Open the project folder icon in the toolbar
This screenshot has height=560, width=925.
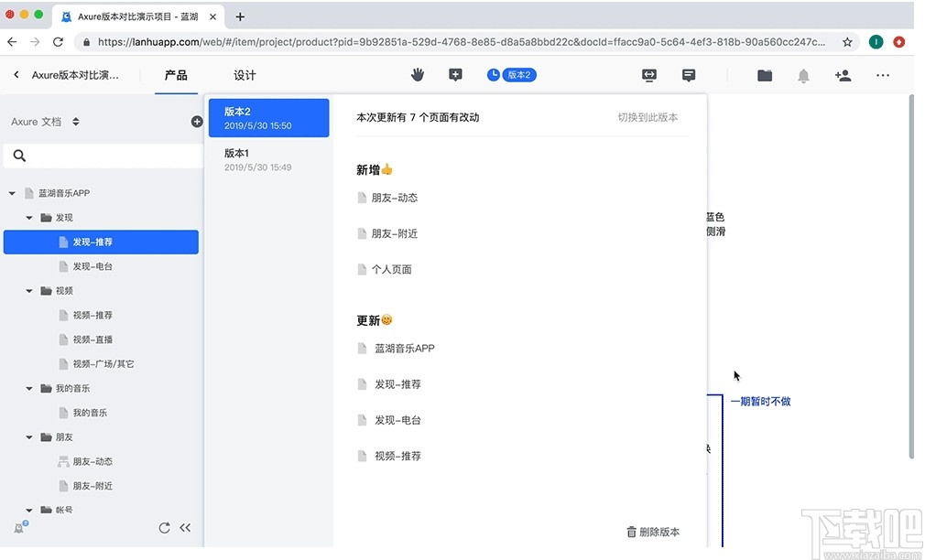pos(765,75)
